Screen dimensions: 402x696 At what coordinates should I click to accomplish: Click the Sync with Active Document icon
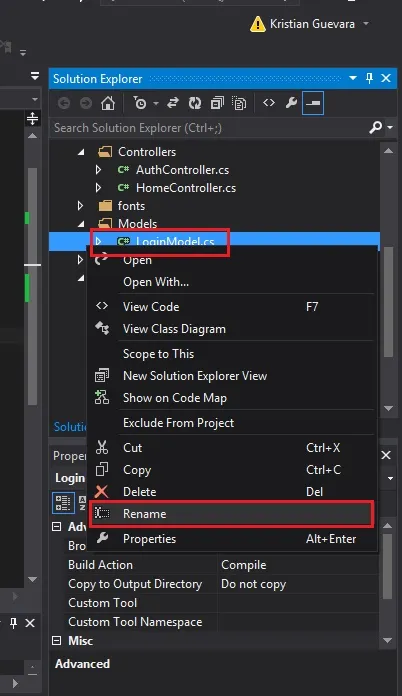point(173,103)
